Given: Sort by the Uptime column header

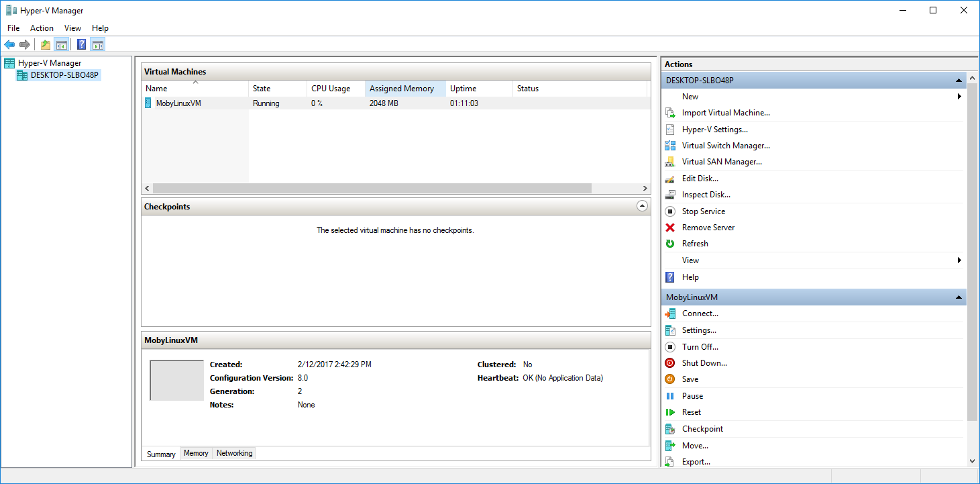Looking at the screenshot, I should (479, 89).
